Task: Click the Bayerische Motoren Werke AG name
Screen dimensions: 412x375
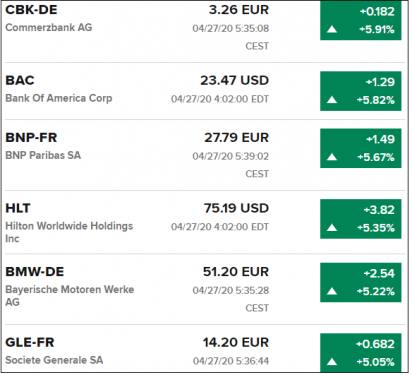Action: (70, 296)
